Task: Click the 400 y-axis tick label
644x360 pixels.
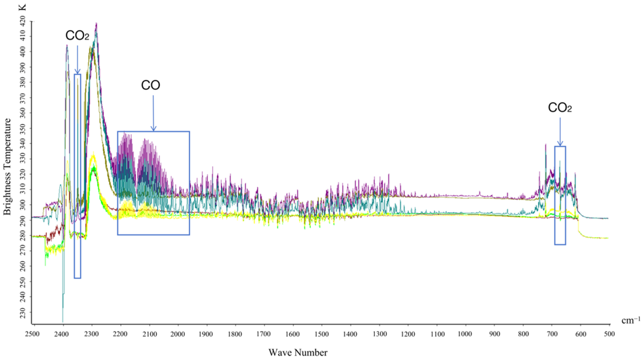Action: coord(23,52)
